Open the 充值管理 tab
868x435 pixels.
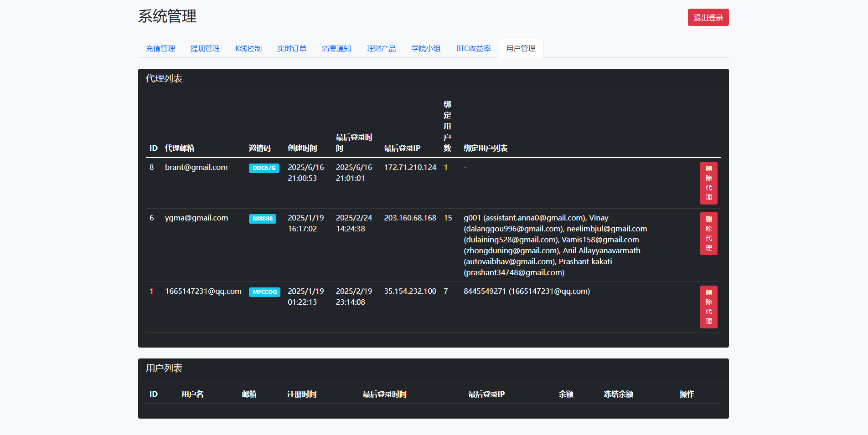160,48
